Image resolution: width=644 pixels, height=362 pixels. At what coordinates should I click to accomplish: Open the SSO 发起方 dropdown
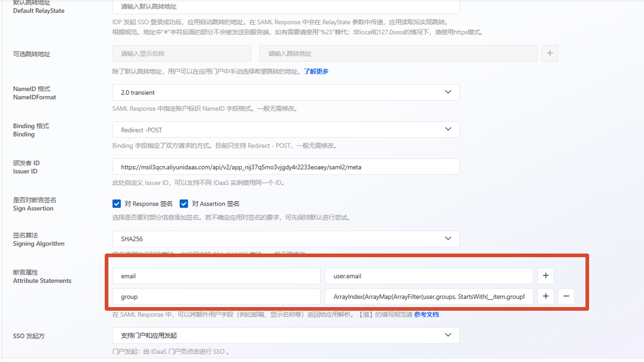click(286, 335)
